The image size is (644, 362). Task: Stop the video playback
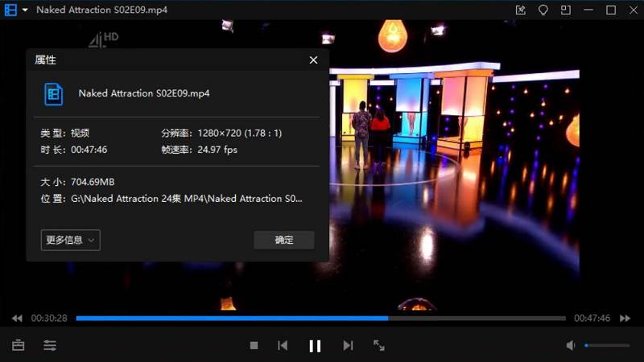tap(254, 345)
